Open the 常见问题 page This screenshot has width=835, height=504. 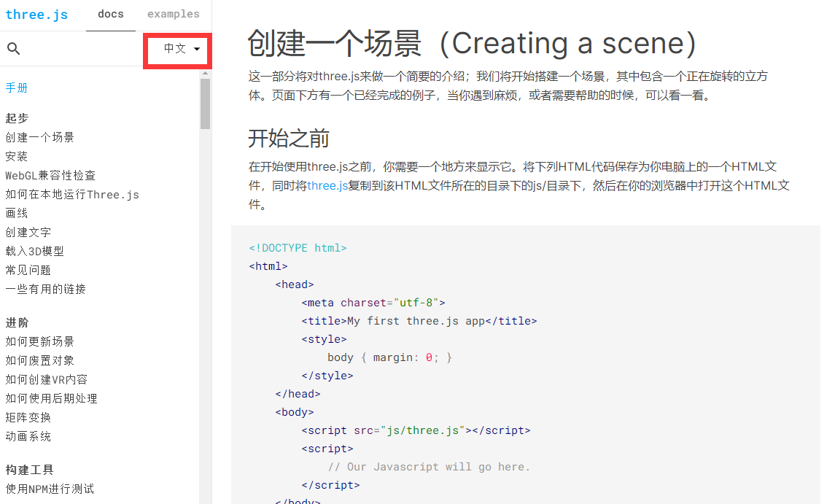tap(28, 270)
